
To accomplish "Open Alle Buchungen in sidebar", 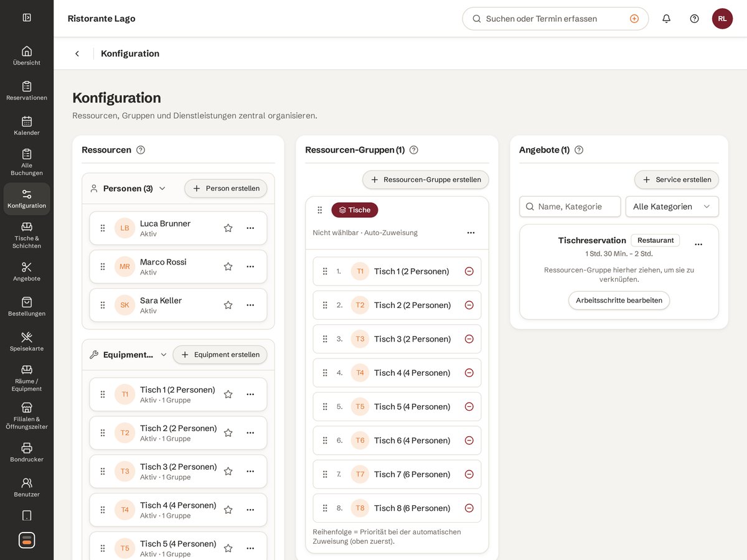I will click(x=27, y=162).
